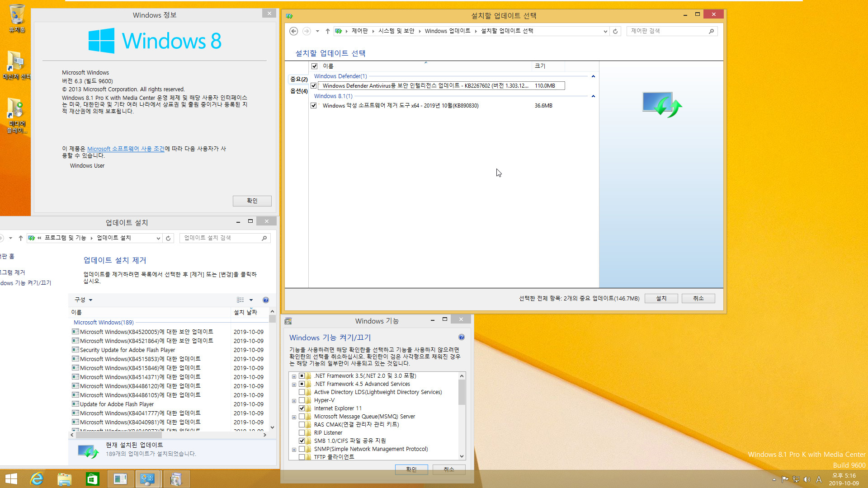The height and width of the screenshot is (488, 868).
Task: Click the 제어판 breadcrumb item
Action: tap(360, 31)
